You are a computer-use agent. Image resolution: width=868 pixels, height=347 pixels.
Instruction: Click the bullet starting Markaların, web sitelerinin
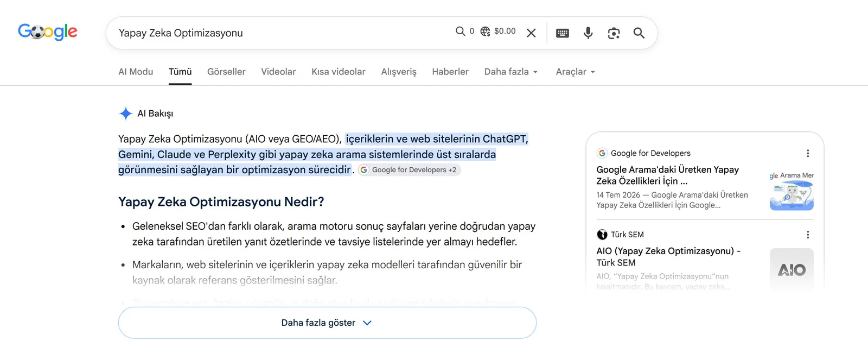click(327, 273)
